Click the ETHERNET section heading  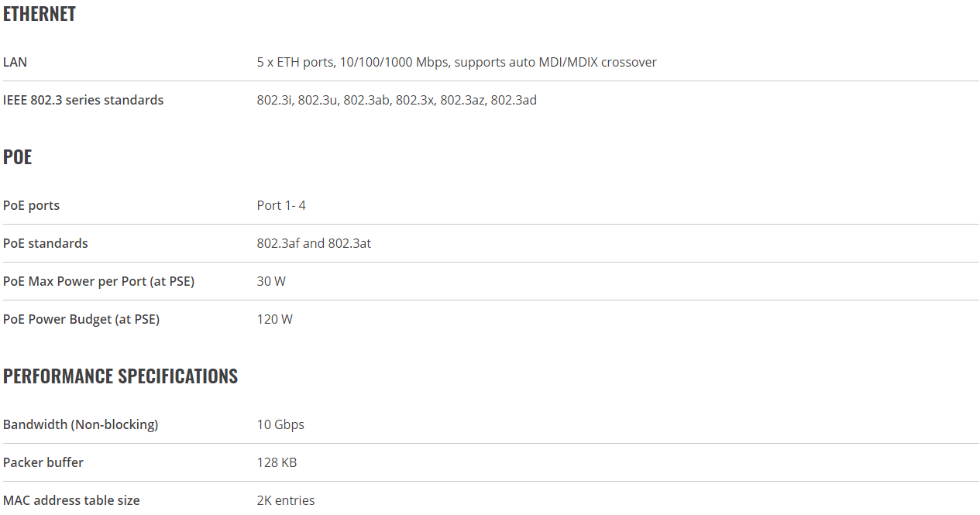[40, 13]
